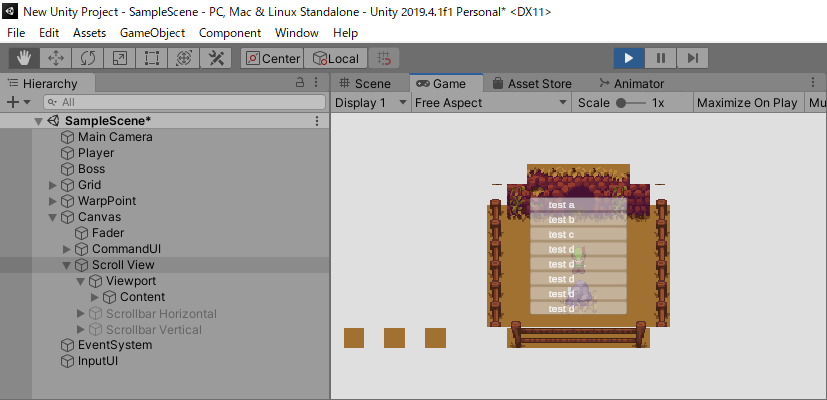Image resolution: width=827 pixels, height=400 pixels.
Task: Open Game view panel options menu
Action: tap(813, 82)
